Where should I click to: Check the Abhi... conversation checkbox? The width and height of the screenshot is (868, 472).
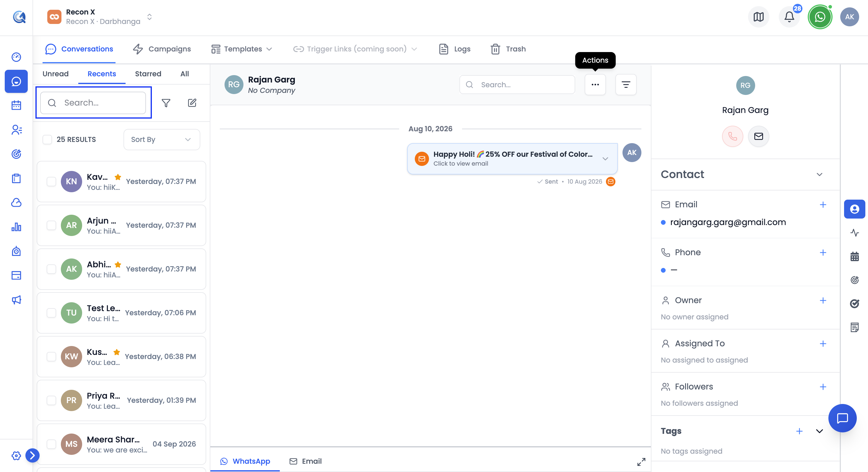pyautogui.click(x=51, y=269)
